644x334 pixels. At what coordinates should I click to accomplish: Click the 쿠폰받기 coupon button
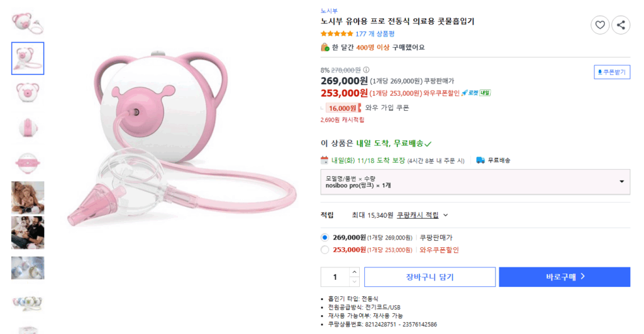(x=612, y=72)
